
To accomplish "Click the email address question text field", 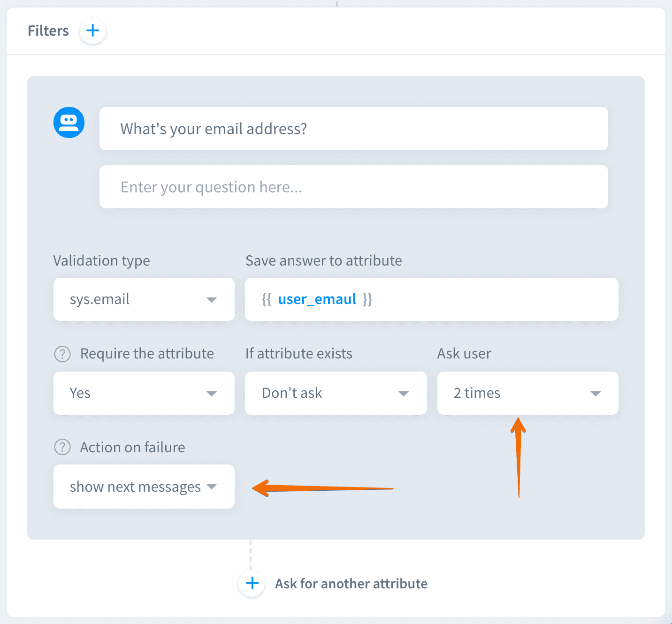I will 353,129.
